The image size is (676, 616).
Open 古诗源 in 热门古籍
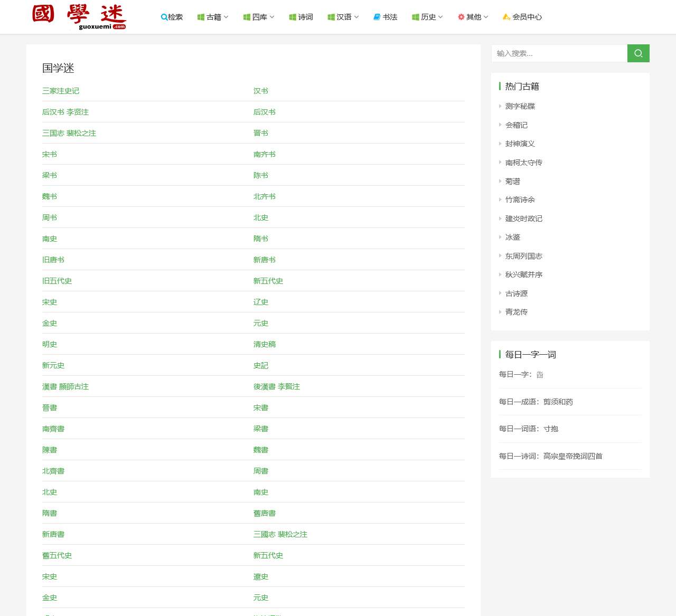[517, 293]
